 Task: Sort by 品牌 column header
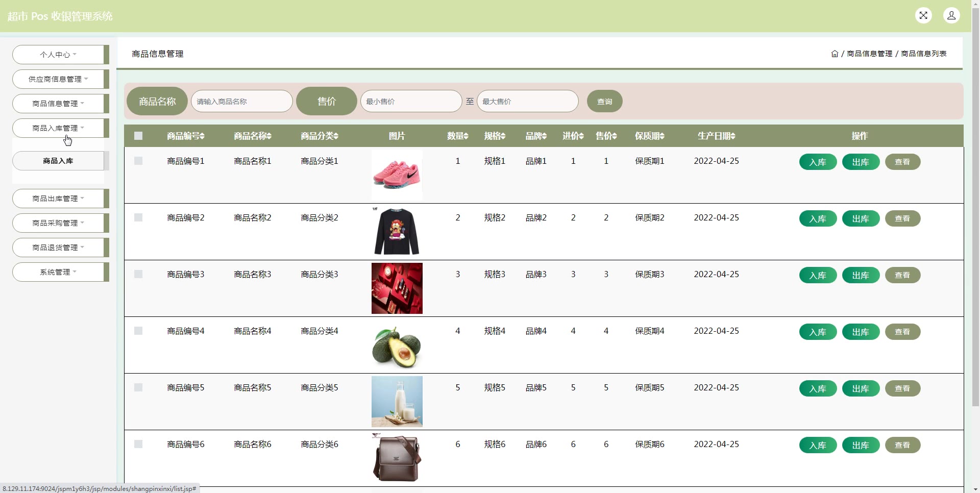tap(536, 136)
